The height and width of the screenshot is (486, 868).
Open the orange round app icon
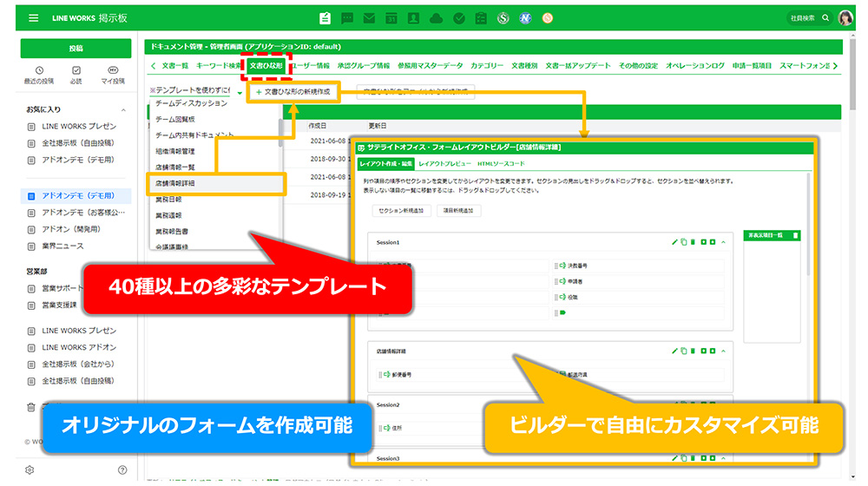pyautogui.click(x=548, y=18)
